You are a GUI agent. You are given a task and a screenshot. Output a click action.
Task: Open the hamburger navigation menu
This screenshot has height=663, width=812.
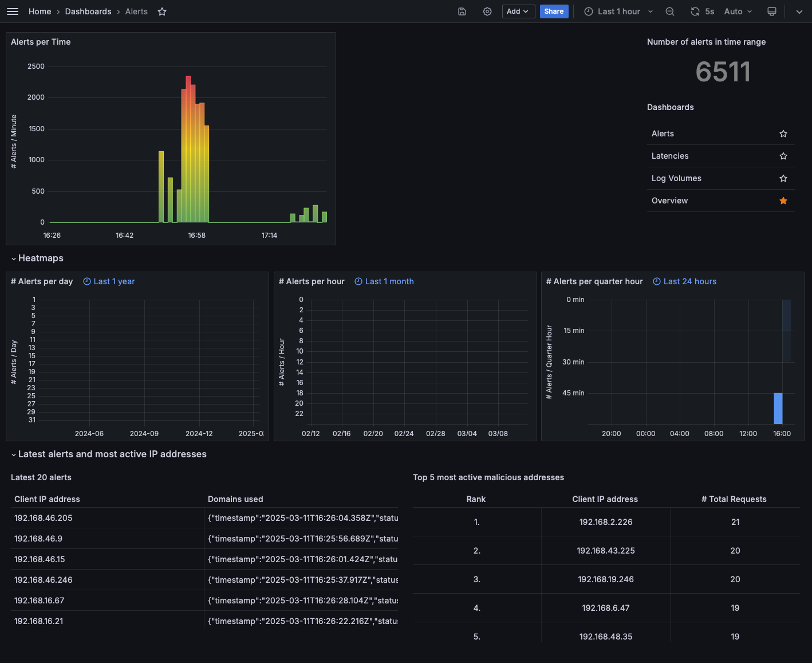13,11
